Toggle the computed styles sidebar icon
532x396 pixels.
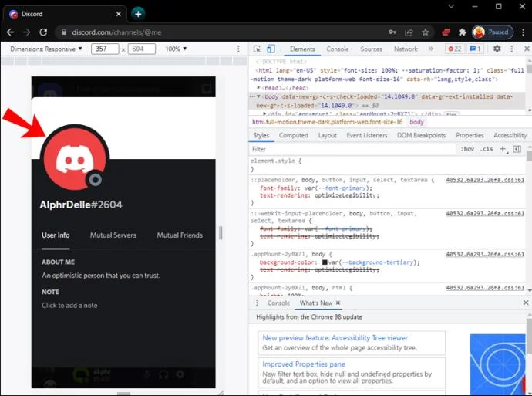pyautogui.click(x=517, y=149)
